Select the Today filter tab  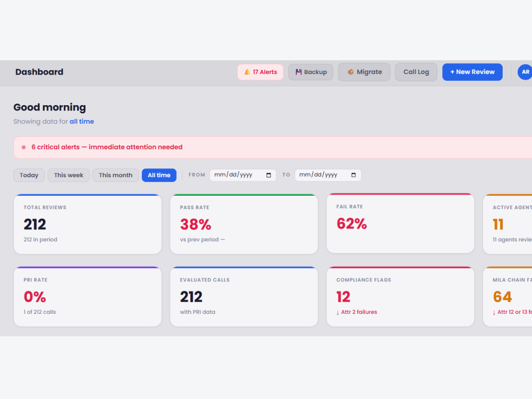coord(29,175)
